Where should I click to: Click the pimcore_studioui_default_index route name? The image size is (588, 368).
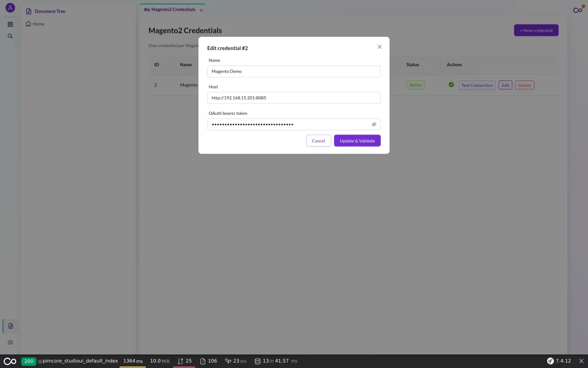[78, 361]
